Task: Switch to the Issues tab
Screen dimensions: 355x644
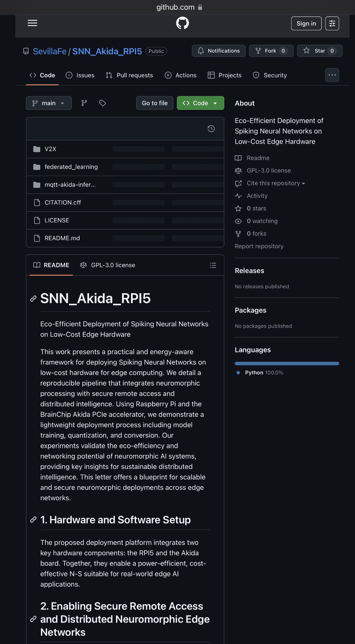Action: coord(80,75)
